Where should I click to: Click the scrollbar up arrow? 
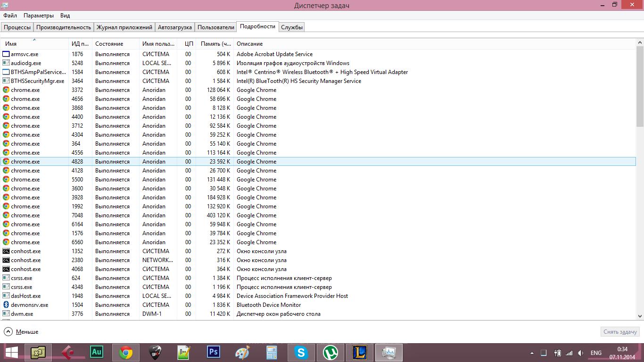click(x=640, y=43)
